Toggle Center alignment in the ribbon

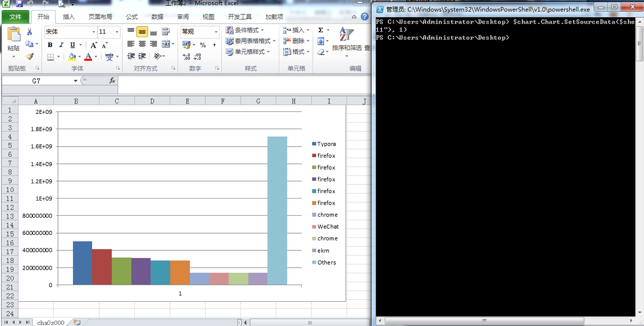point(143,43)
